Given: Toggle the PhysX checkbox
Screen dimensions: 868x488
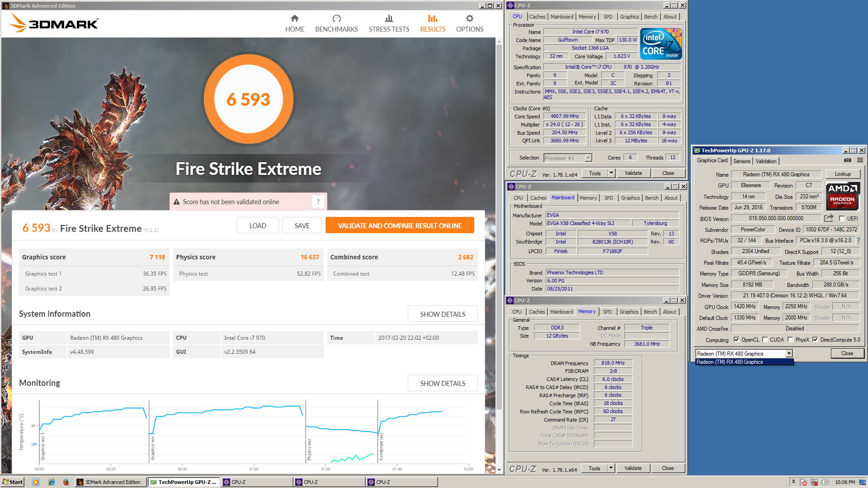Looking at the screenshot, I should (790, 340).
